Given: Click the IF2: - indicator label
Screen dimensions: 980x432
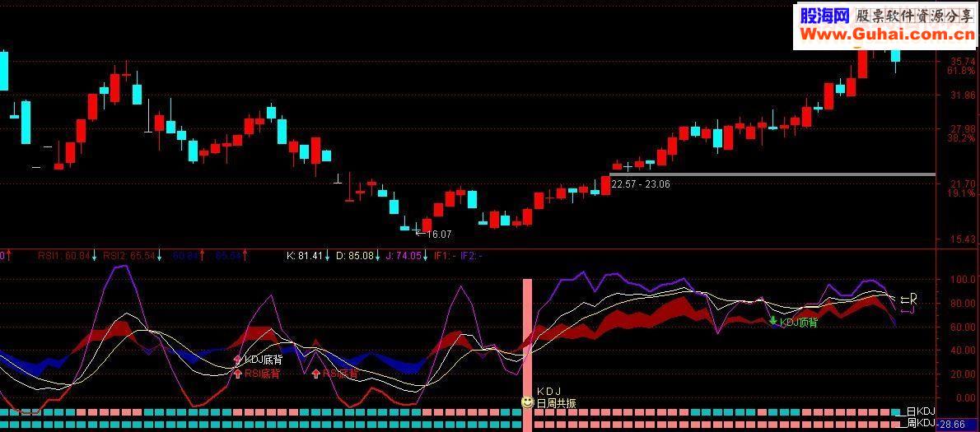Looking at the screenshot, I should tap(471, 255).
